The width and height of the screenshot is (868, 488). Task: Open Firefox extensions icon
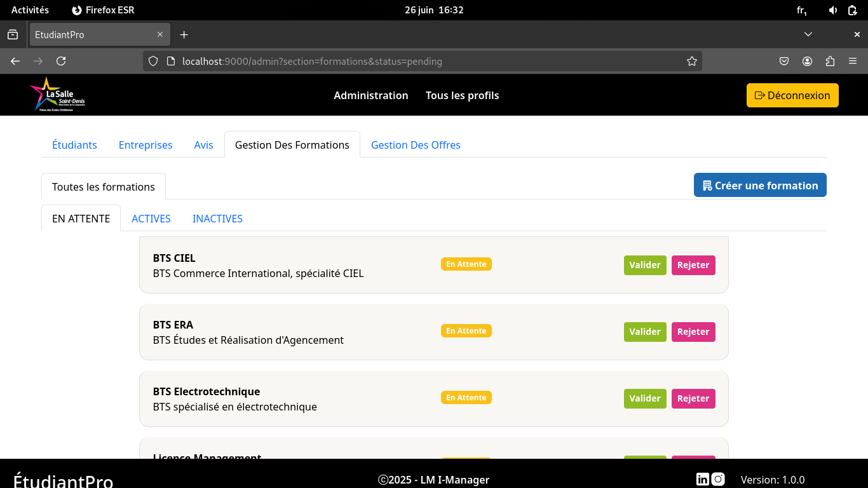(x=830, y=62)
